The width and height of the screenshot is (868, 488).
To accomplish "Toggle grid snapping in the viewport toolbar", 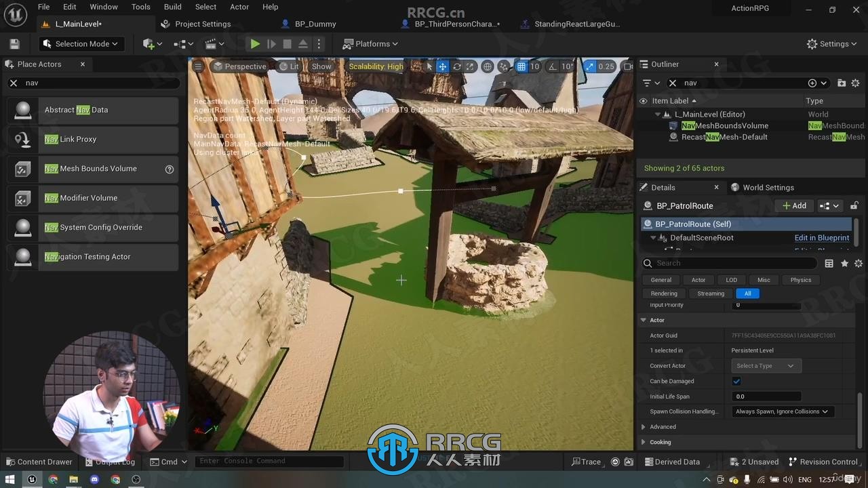I will pyautogui.click(x=521, y=66).
